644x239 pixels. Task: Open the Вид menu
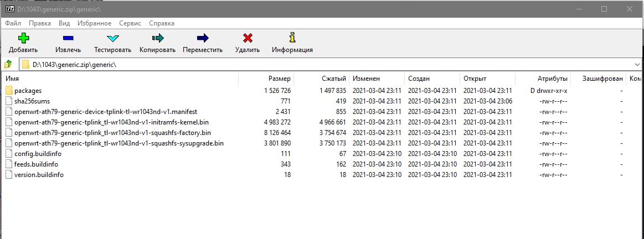point(64,23)
